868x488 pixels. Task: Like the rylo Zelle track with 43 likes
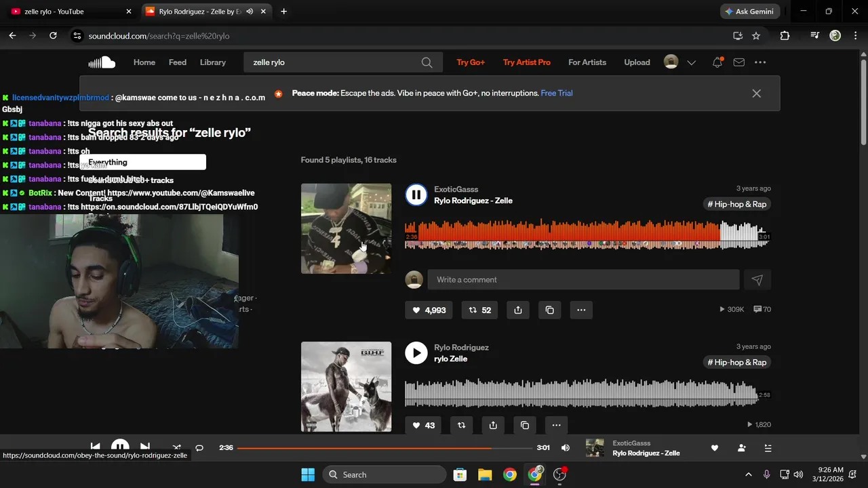pos(423,425)
